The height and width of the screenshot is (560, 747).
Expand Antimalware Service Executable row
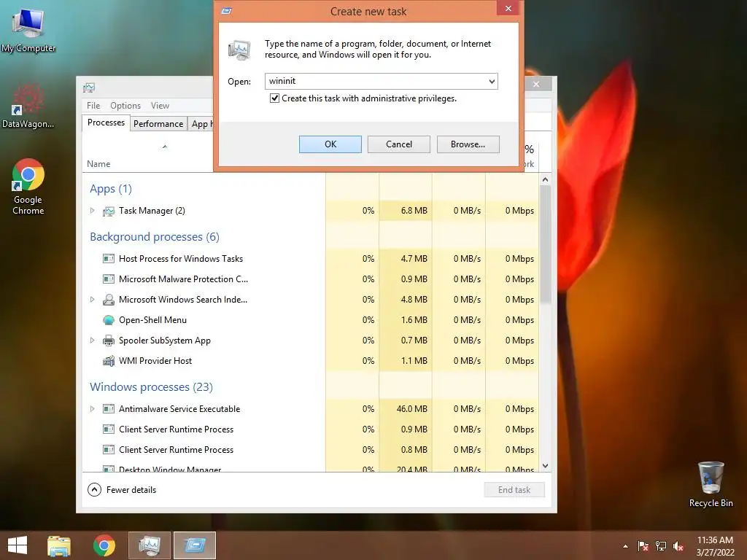click(93, 408)
